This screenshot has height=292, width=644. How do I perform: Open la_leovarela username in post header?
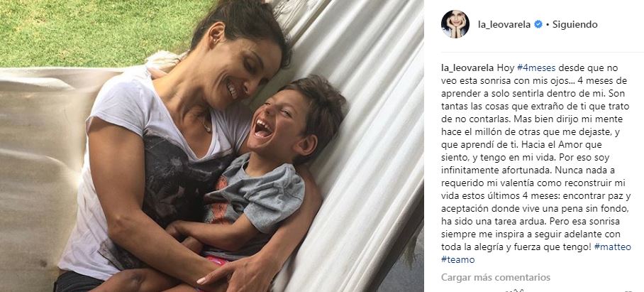pos(504,25)
